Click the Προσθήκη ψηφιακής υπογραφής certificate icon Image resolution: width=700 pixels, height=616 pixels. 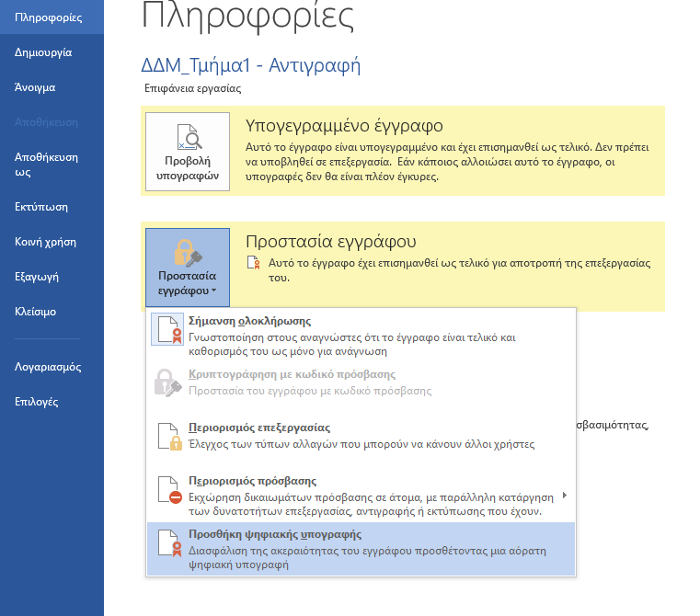(x=170, y=543)
